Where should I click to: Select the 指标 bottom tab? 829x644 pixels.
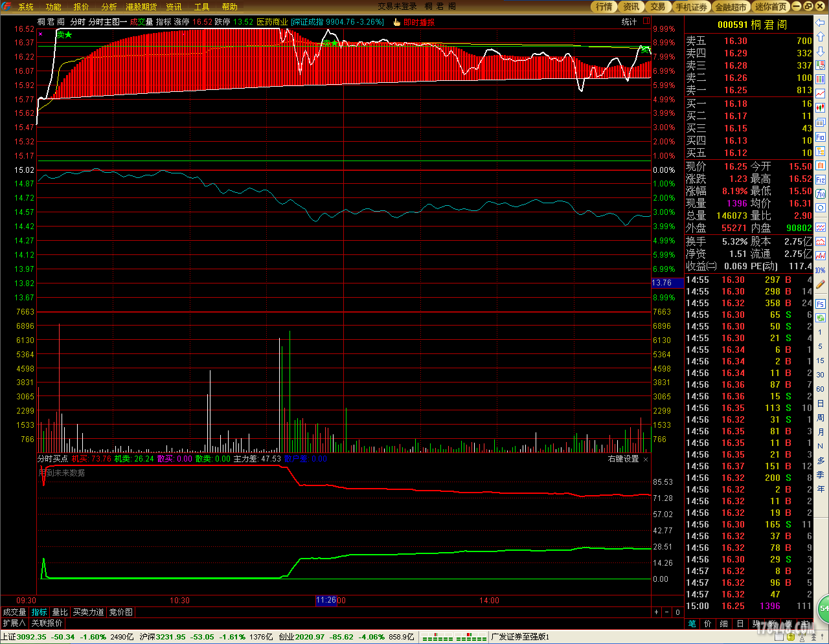pyautogui.click(x=40, y=612)
